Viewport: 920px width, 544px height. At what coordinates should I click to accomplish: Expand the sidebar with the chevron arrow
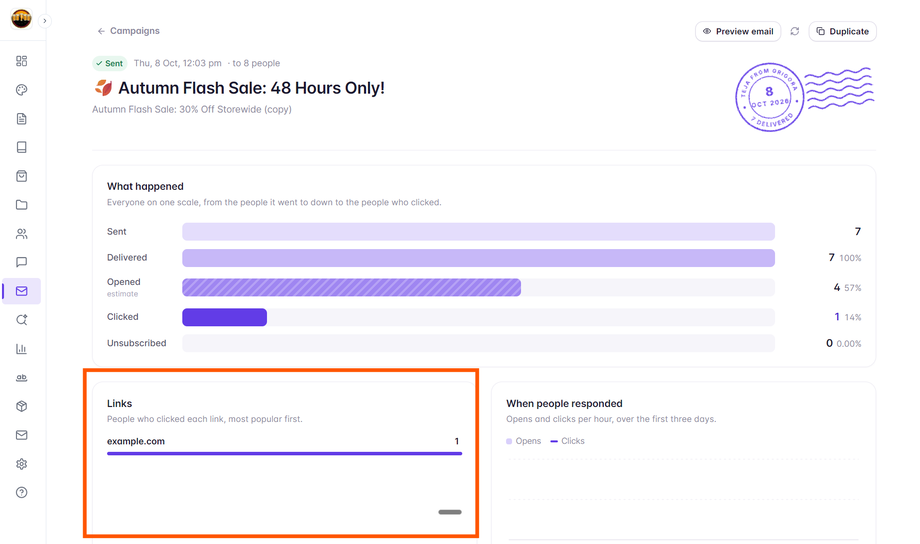click(45, 21)
